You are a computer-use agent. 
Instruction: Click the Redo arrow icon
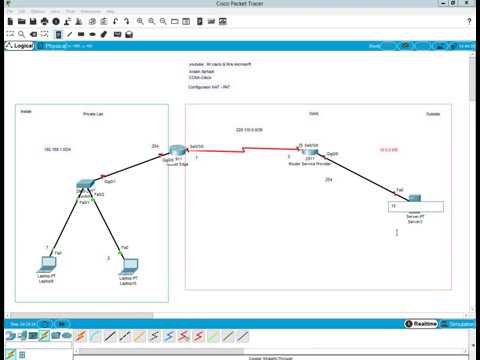127,22
